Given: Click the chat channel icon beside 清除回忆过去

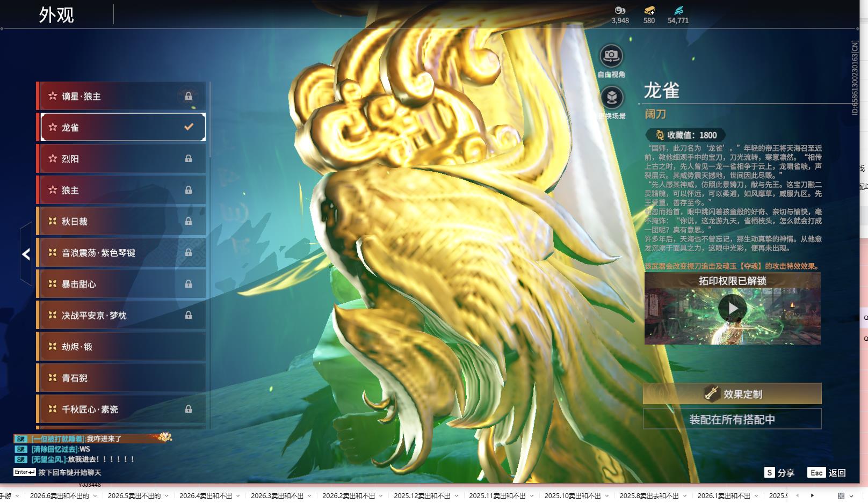Looking at the screenshot, I should 21,449.
